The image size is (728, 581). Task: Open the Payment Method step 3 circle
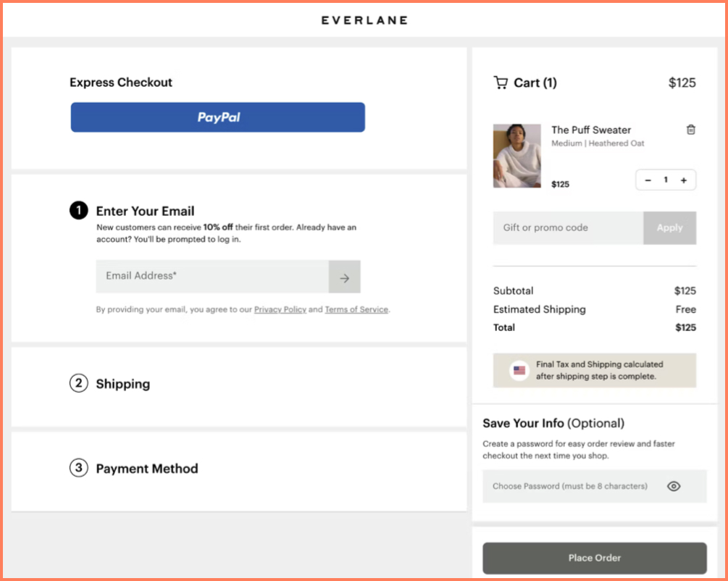(78, 469)
